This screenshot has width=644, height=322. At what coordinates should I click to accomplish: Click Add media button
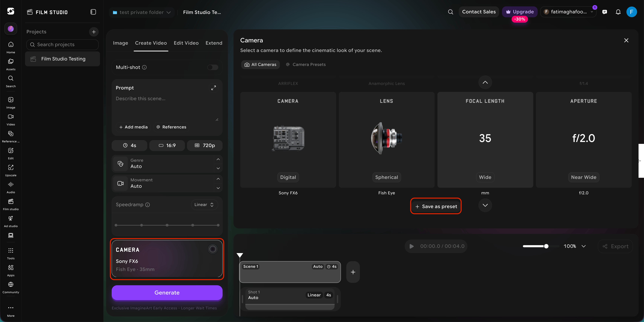click(134, 127)
